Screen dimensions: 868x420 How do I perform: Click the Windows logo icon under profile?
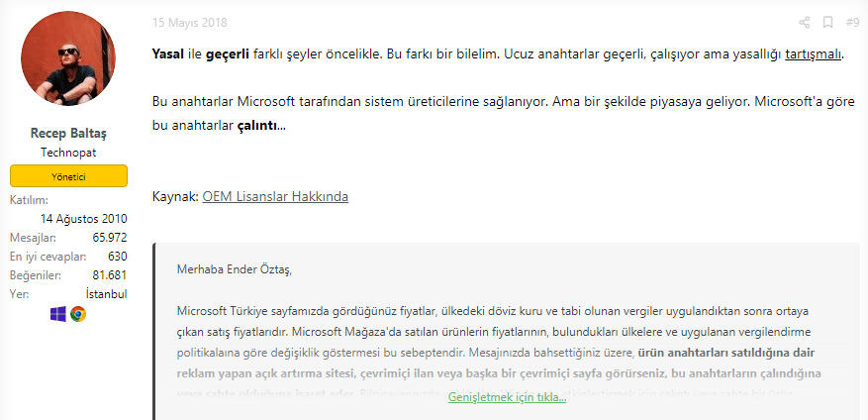pyautogui.click(x=57, y=314)
